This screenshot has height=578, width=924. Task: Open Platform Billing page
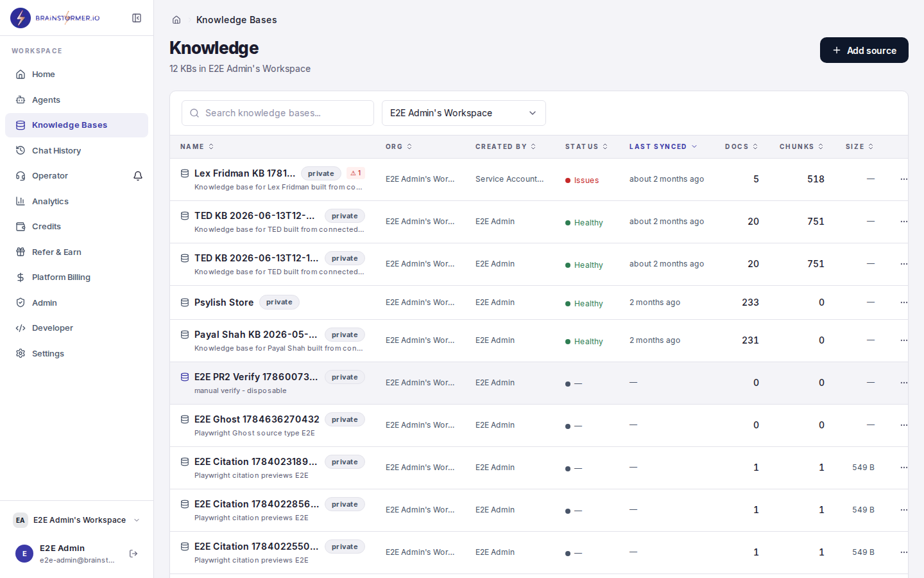(x=76, y=277)
